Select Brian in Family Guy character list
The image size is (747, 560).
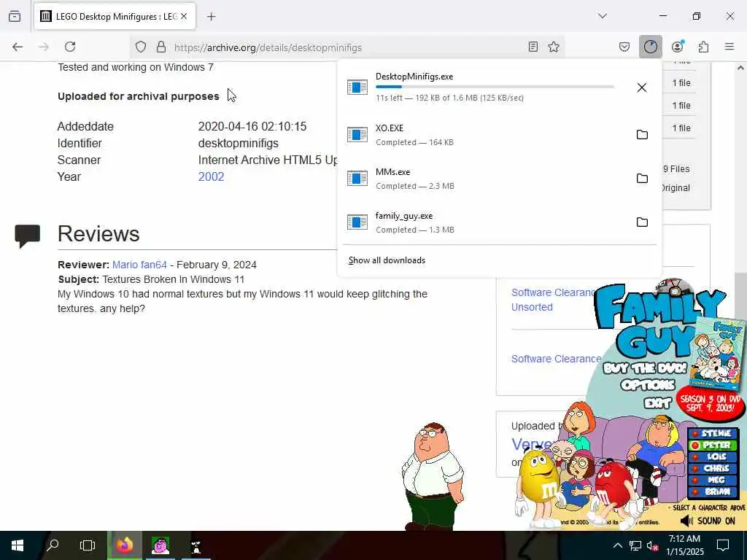pos(712,491)
